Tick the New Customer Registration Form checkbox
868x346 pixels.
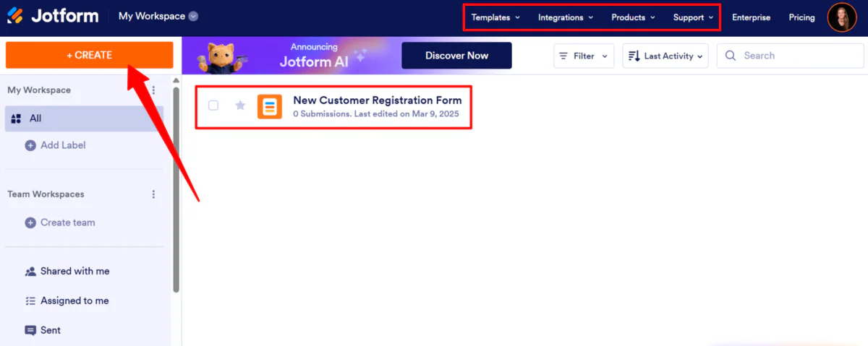point(213,105)
